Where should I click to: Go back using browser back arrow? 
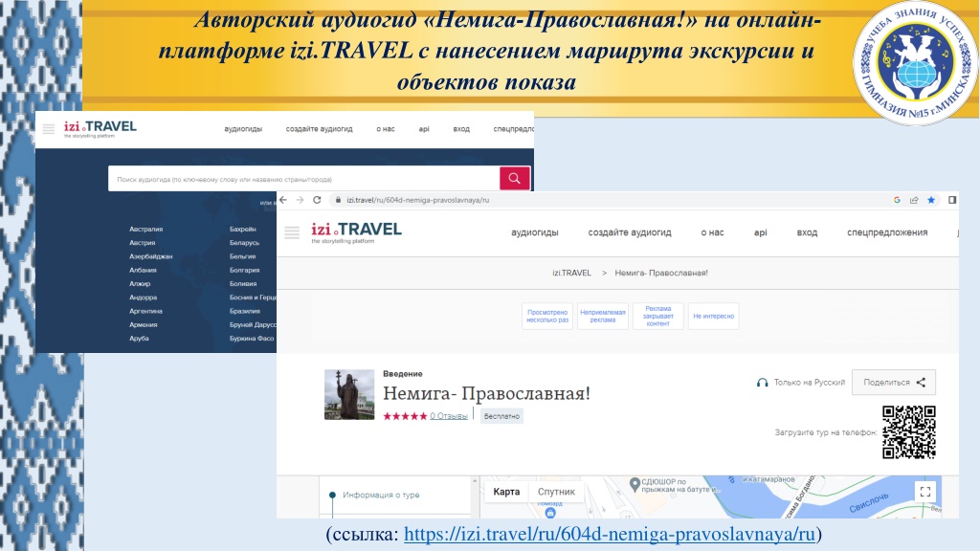click(283, 200)
